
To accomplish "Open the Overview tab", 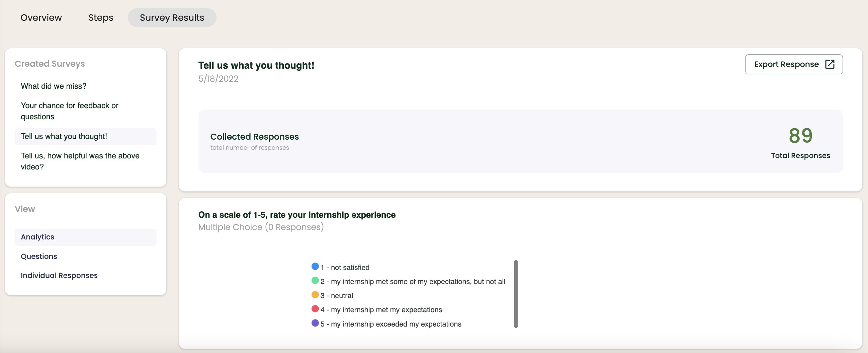I will point(41,17).
